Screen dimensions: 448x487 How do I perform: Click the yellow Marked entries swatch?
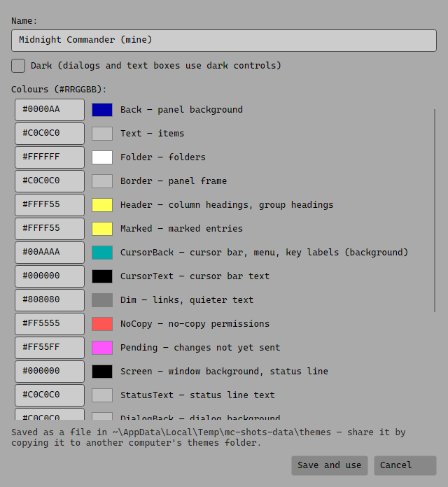pyautogui.click(x=102, y=229)
